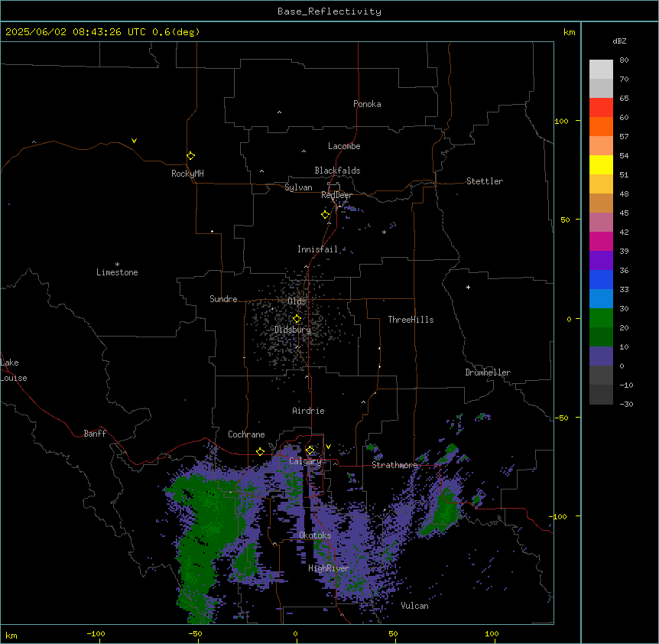Click the -100 tick on the right axis

point(559,516)
